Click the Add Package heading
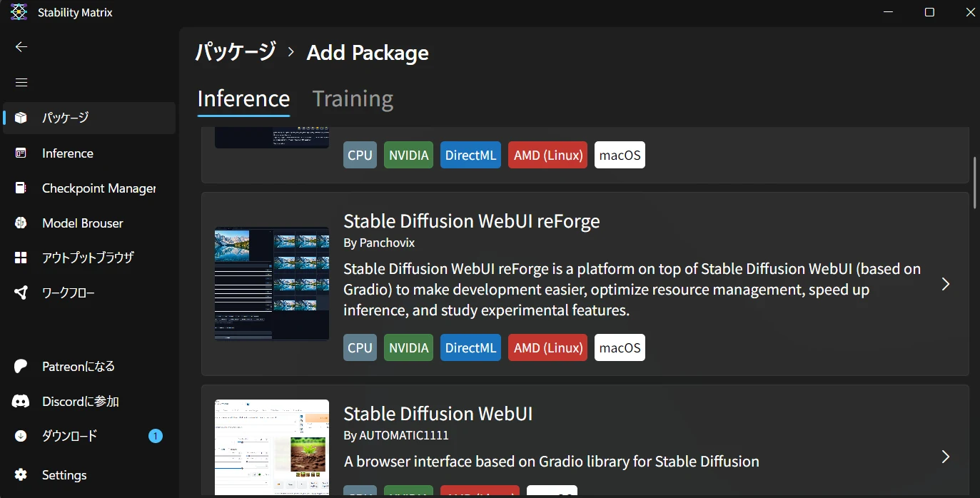The height and width of the screenshot is (498, 980). pos(368,52)
